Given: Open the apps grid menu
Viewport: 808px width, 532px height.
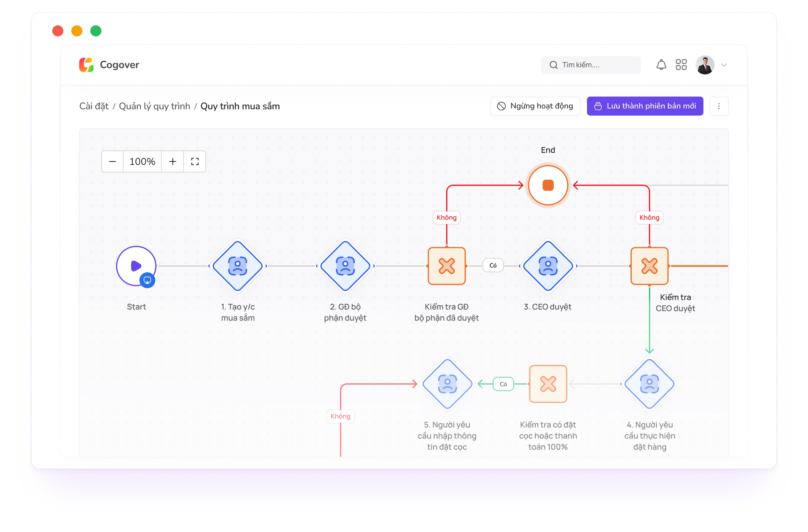Looking at the screenshot, I should (681, 65).
